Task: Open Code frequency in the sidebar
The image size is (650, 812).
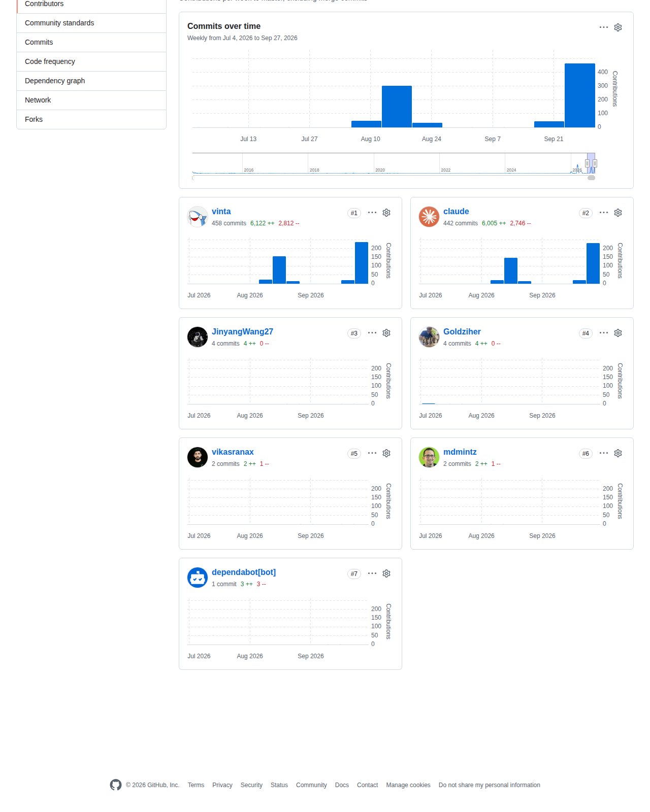Action: pos(91,61)
